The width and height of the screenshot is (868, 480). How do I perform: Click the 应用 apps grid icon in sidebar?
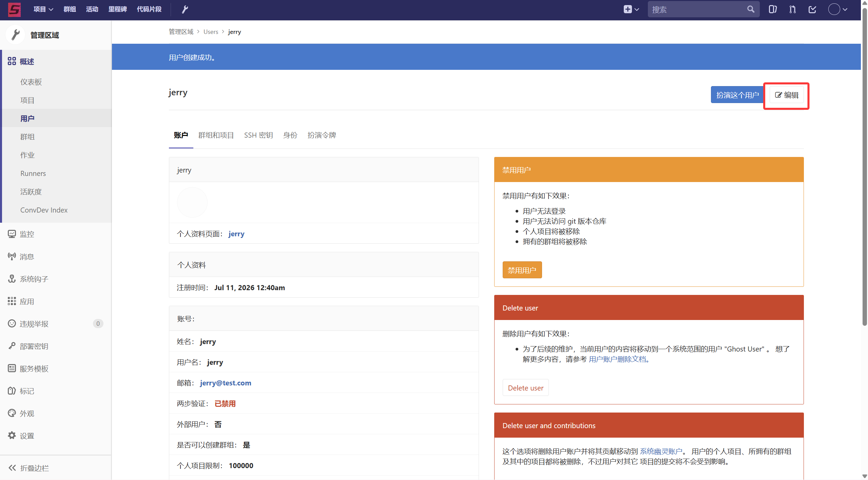click(x=12, y=301)
